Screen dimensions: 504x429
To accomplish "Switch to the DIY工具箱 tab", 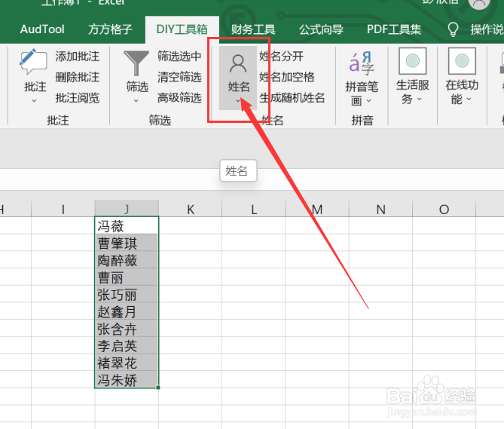I will (182, 29).
